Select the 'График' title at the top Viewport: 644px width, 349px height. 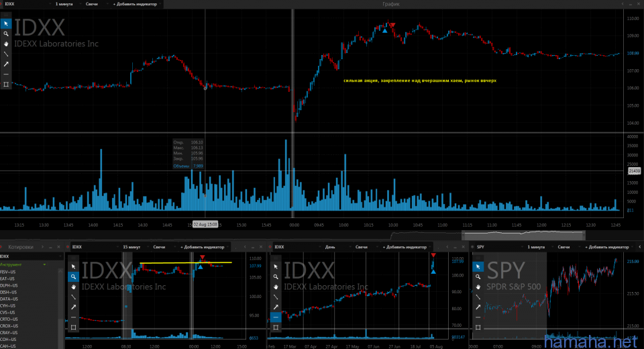[390, 4]
